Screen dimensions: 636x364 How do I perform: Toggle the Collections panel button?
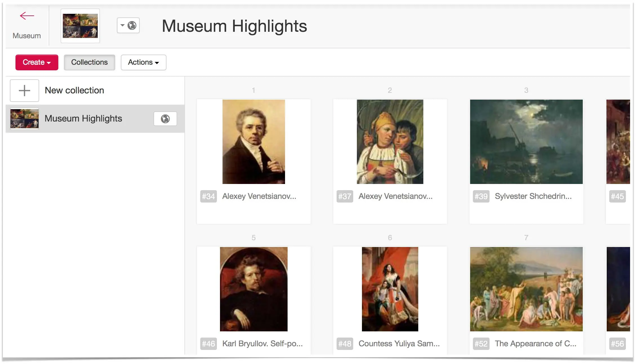click(x=89, y=62)
